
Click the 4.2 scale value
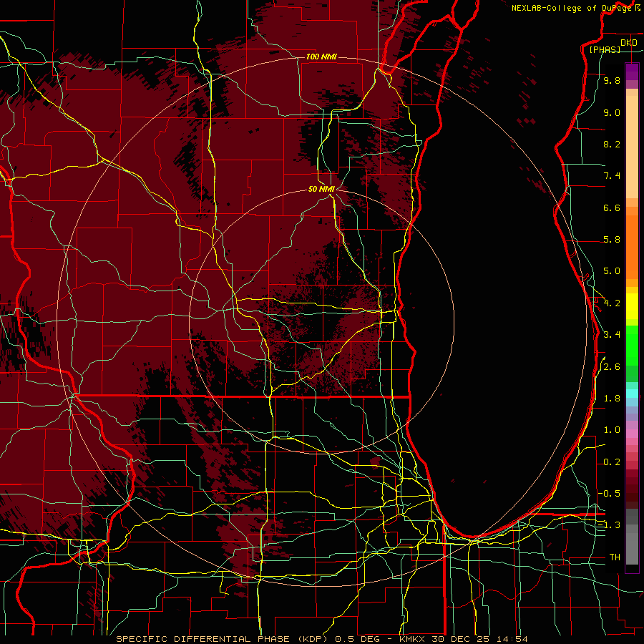(x=612, y=303)
